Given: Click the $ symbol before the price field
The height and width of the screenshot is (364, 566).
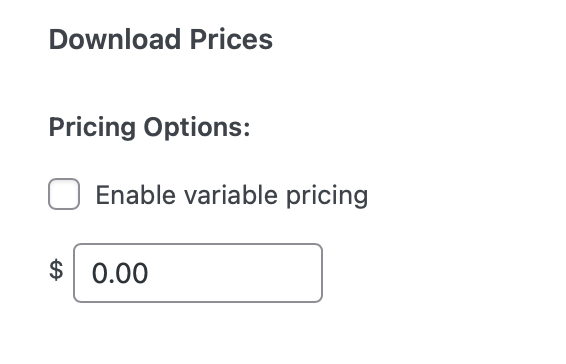Looking at the screenshot, I should (56, 270).
